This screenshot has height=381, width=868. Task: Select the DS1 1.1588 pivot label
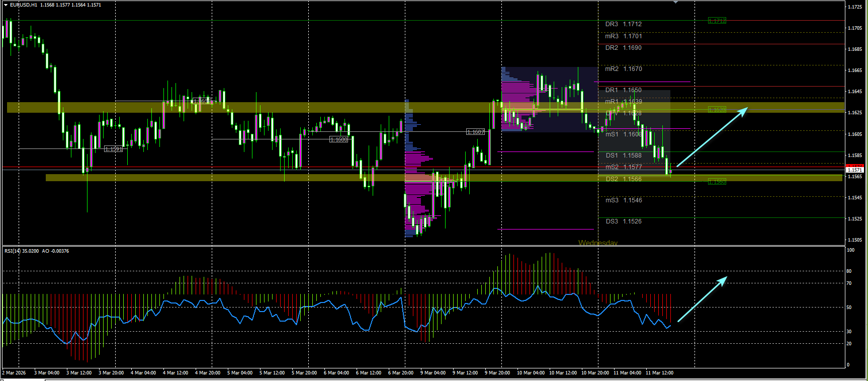coord(624,156)
